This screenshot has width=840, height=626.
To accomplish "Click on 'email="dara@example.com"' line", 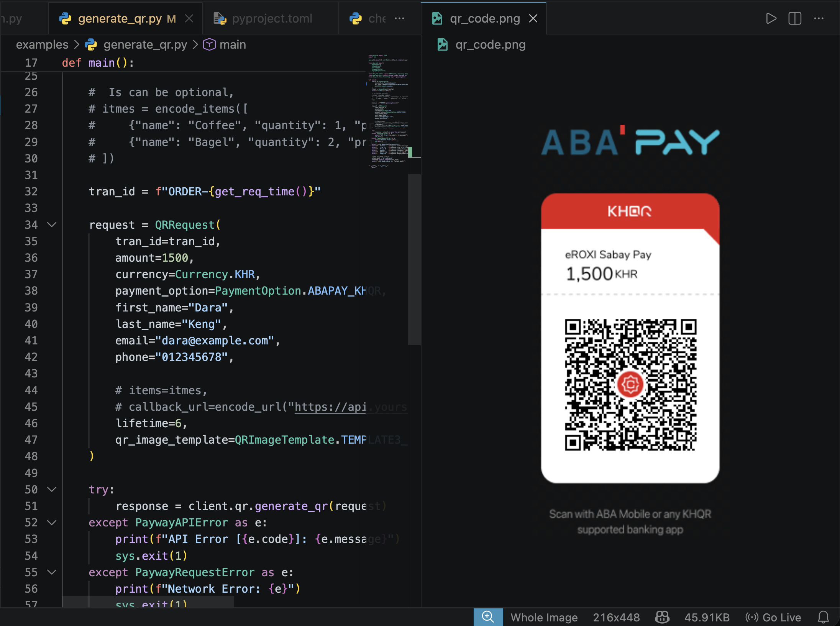I will (198, 341).
